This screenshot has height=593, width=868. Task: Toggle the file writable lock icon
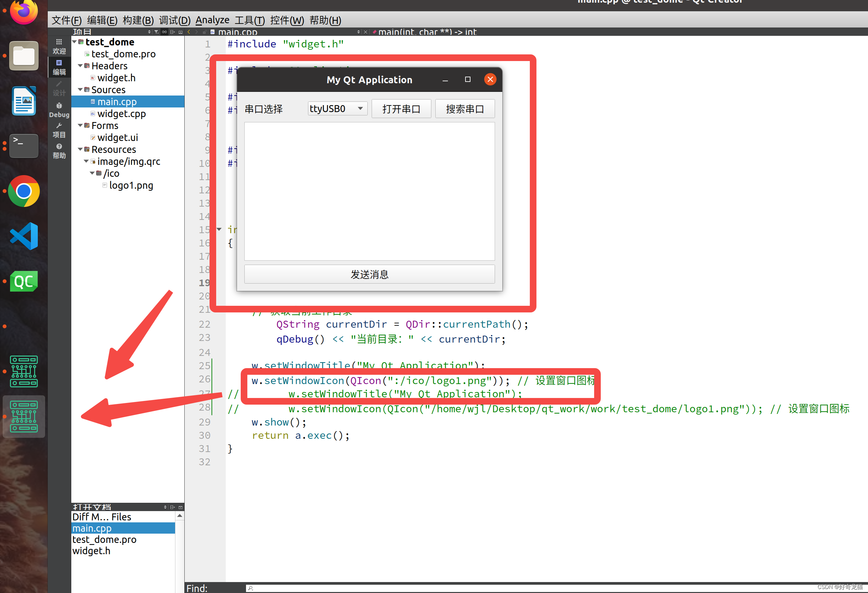click(205, 32)
